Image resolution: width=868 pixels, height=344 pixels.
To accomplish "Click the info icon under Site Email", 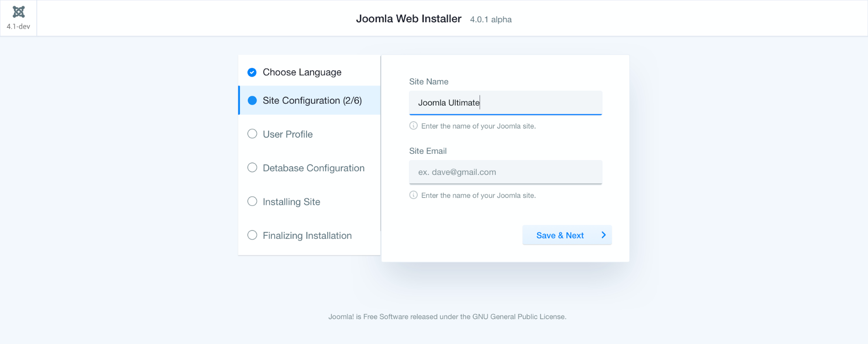I will 413,195.
